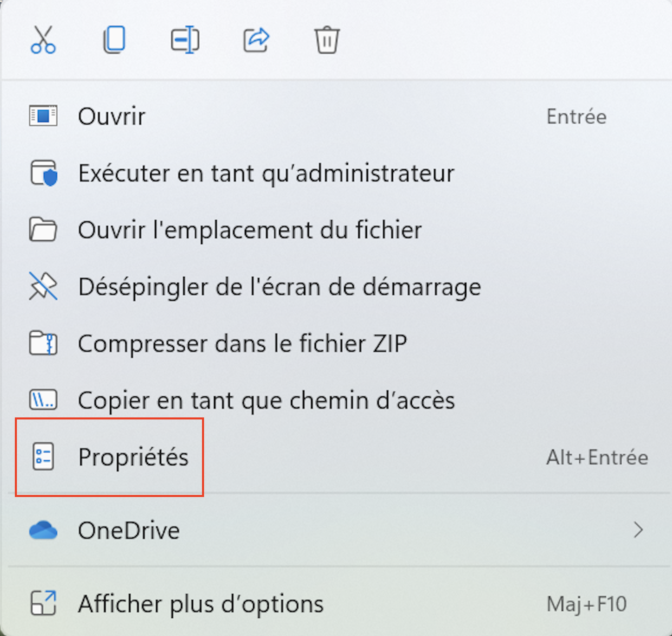Select Compresser dans le fichier ZIP
This screenshot has height=636, width=672.
pyautogui.click(x=242, y=343)
